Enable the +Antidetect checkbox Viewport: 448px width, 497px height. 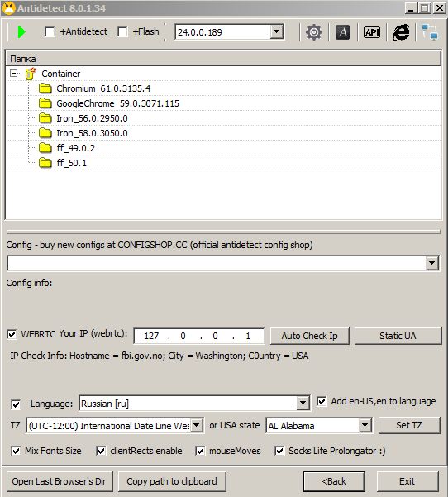tap(50, 31)
